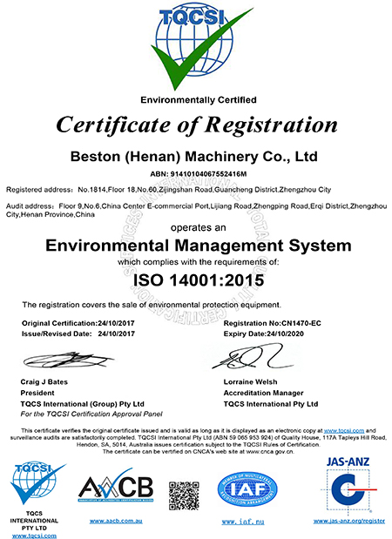This screenshot has height=539, width=392.
Task: Click 'Environmental Management System' heading
Action: click(199, 246)
